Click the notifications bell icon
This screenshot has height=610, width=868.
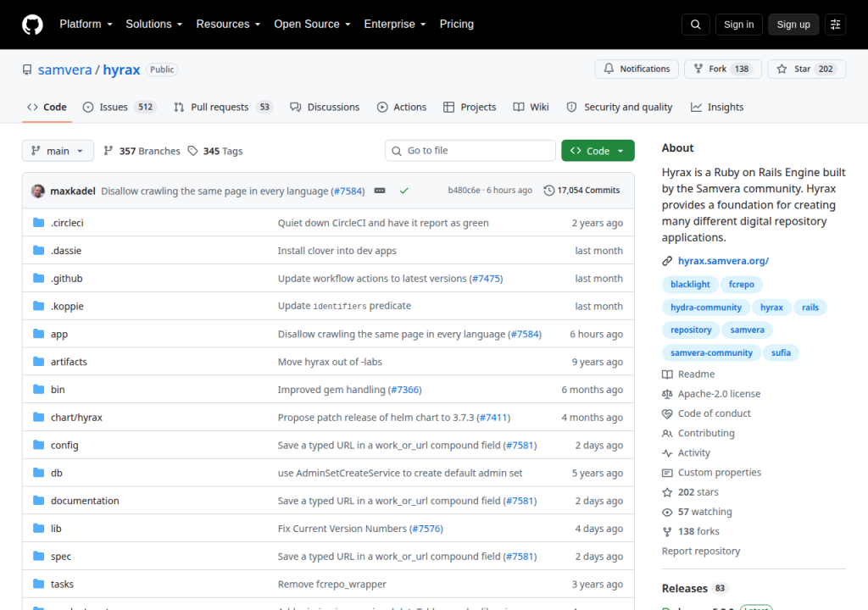pyautogui.click(x=609, y=69)
